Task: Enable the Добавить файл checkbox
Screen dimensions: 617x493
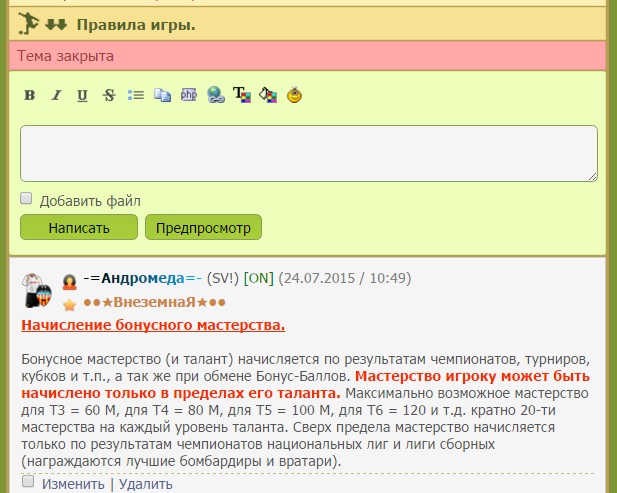Action: point(27,199)
